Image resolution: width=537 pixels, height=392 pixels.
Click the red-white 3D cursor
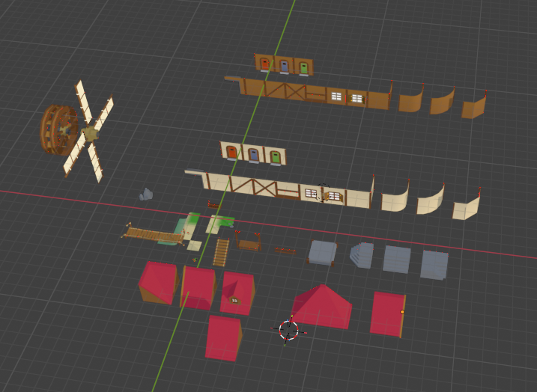tap(289, 328)
